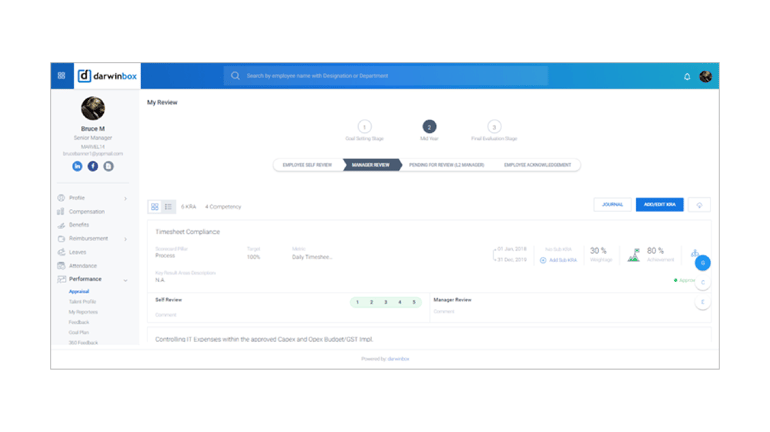770x432 pixels.
Task: Click the Controlling IT Expenses KRA title
Action: pos(264,339)
